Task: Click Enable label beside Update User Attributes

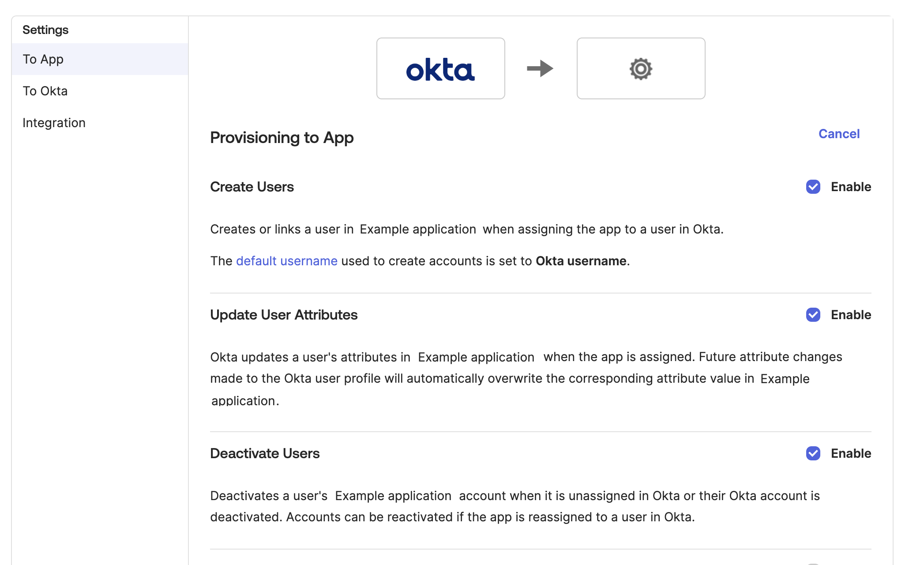Action: (851, 315)
